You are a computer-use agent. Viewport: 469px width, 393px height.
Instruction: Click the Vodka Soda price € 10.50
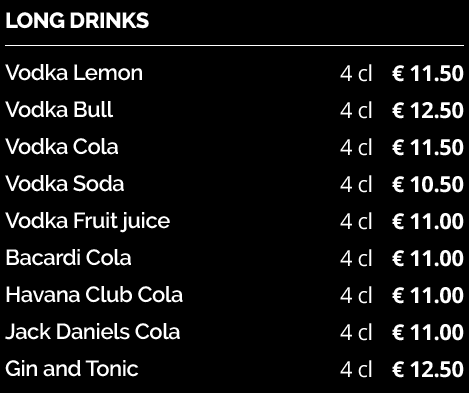coord(428,185)
